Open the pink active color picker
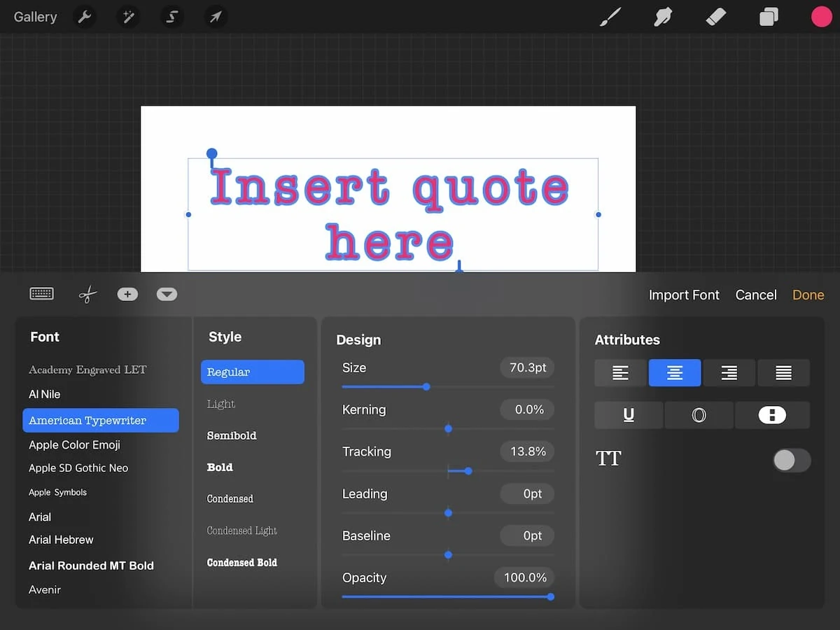 [821, 17]
